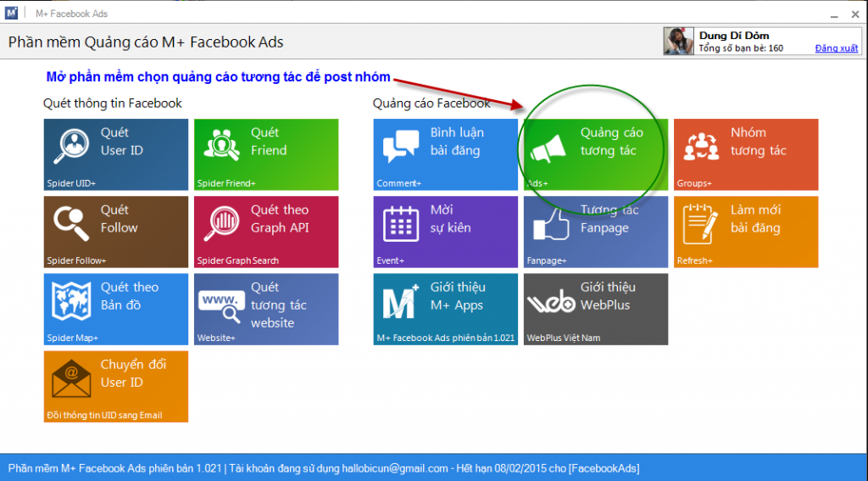Click the Spider Friend+ label
The width and height of the screenshot is (868, 481).
click(x=226, y=183)
